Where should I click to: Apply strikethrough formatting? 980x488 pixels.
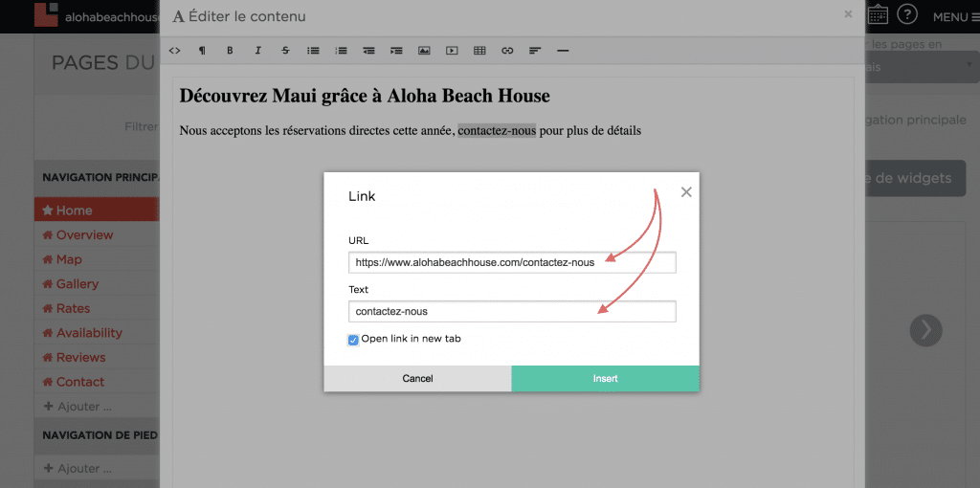[285, 51]
